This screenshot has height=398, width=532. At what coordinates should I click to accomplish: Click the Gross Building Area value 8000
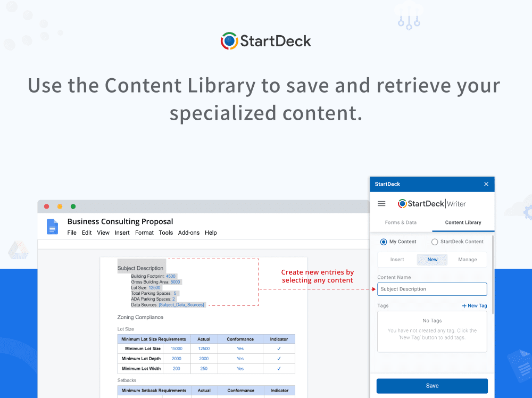[x=176, y=282]
